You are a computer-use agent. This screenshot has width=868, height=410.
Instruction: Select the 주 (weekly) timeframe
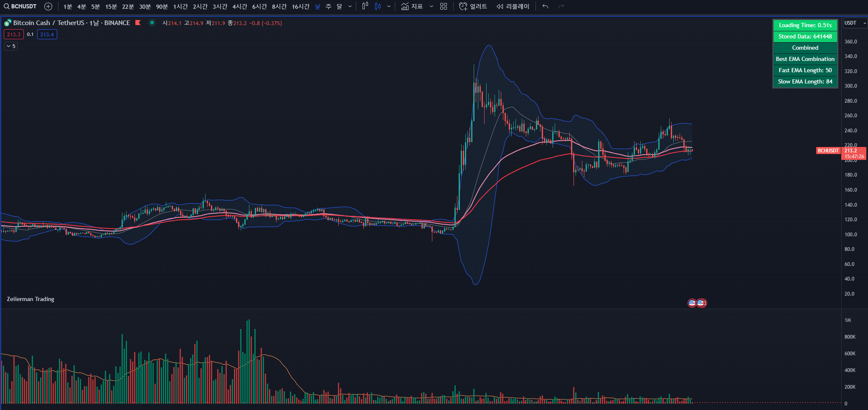329,6
